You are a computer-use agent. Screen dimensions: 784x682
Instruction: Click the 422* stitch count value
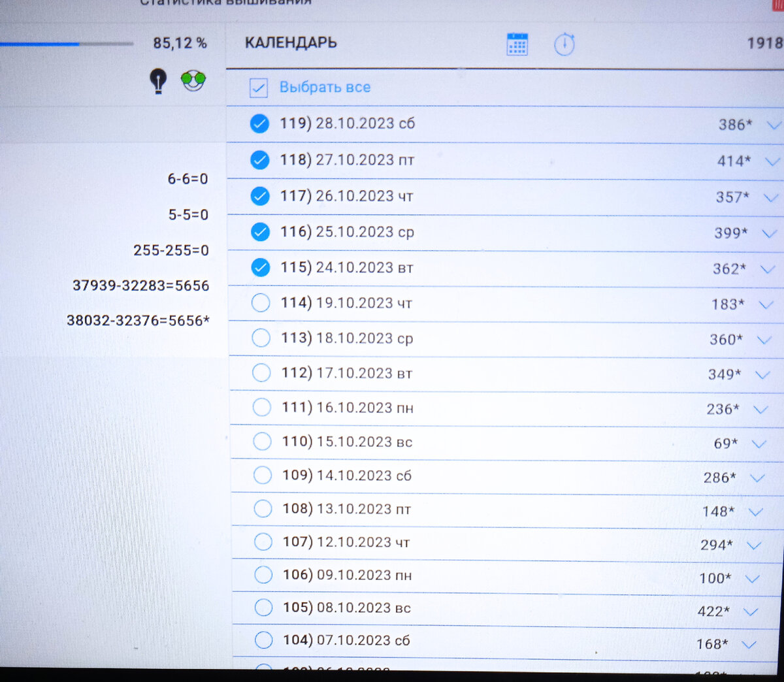tap(713, 611)
